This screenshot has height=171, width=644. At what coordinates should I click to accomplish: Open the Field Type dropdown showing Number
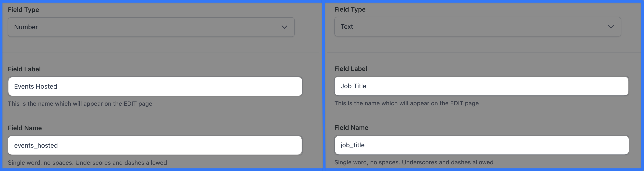coord(151,27)
